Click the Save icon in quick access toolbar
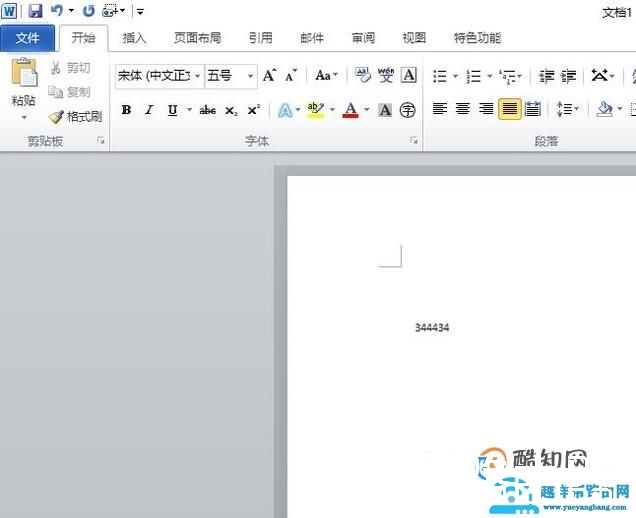Screen dimensions: 636x518 [35, 11]
